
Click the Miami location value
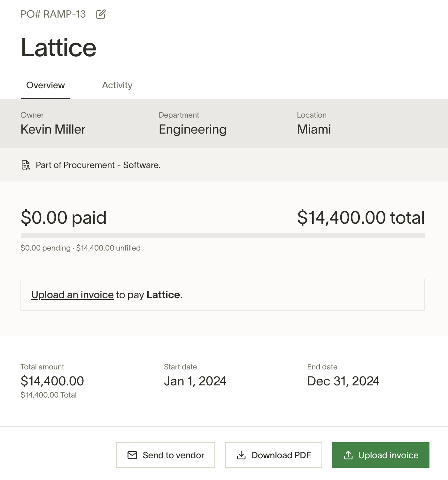click(x=314, y=129)
